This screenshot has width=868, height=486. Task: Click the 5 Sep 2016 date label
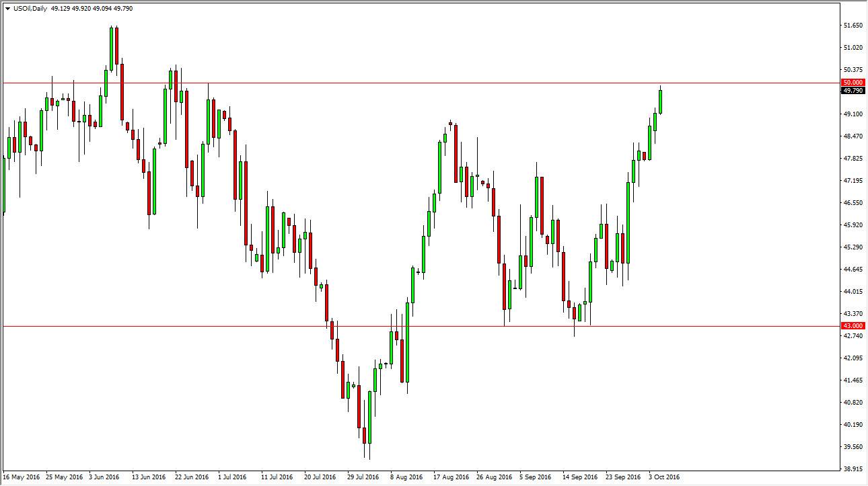(x=536, y=477)
